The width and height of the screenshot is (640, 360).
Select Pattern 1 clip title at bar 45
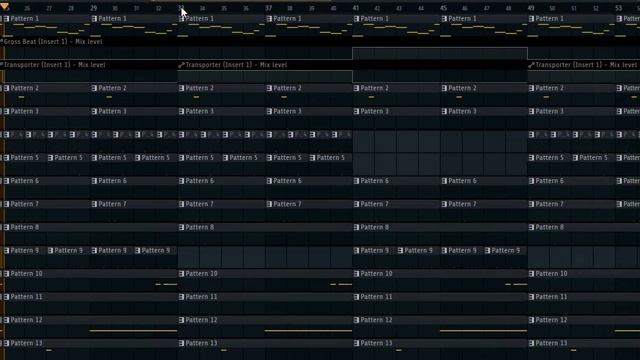462,19
